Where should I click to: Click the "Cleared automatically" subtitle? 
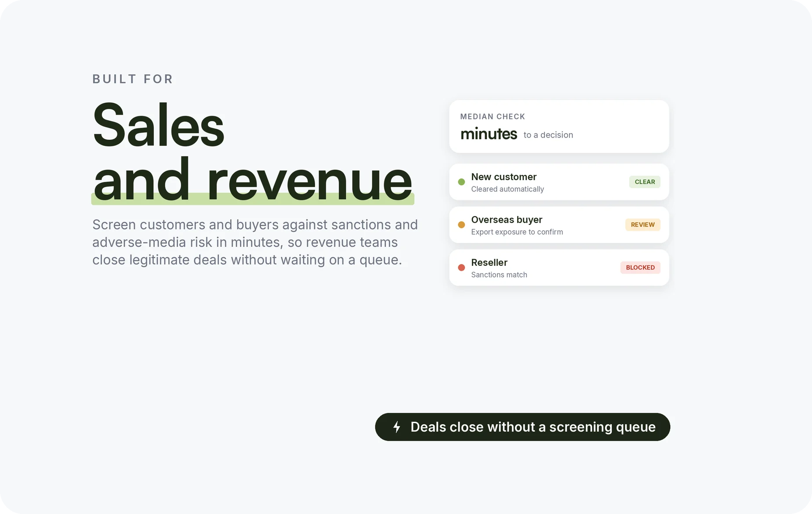coord(507,189)
